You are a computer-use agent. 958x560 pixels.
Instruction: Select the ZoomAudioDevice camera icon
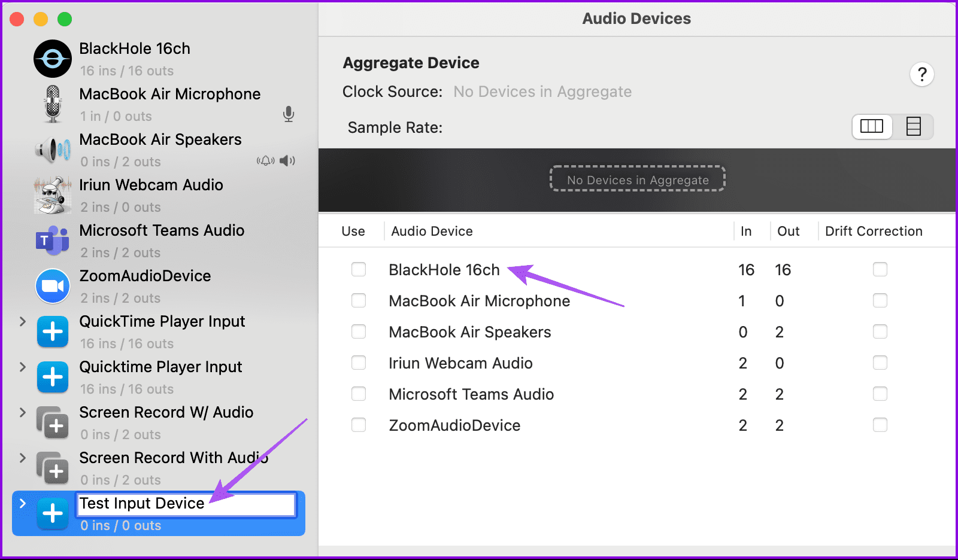pyautogui.click(x=53, y=285)
